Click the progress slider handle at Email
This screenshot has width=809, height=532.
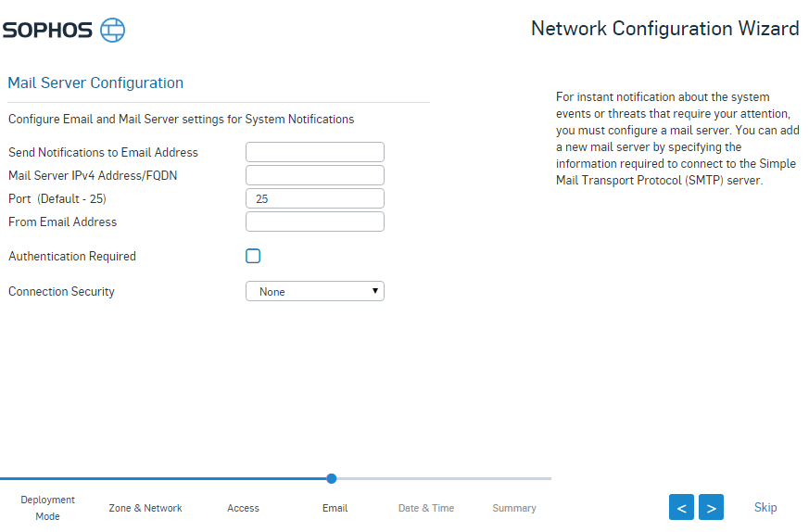click(332, 478)
